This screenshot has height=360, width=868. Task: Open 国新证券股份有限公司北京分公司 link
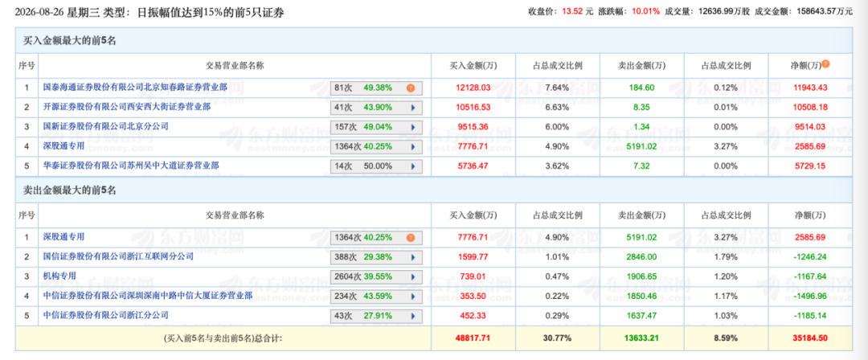click(106, 125)
